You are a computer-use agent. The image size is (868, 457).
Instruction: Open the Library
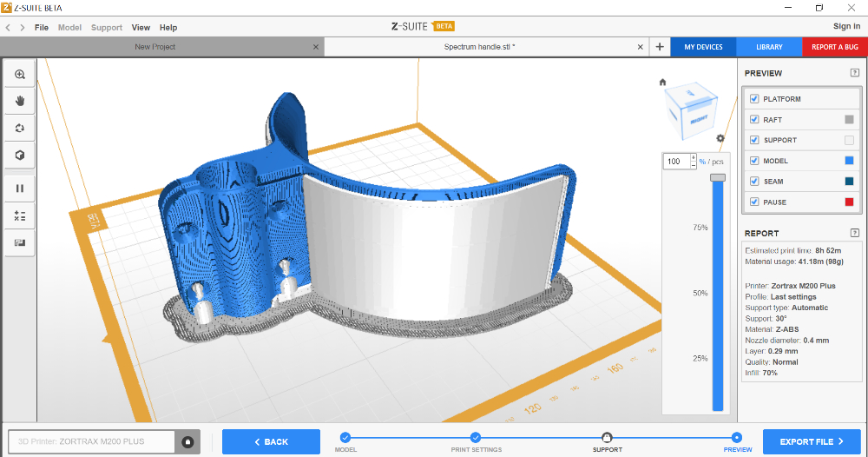coord(769,47)
